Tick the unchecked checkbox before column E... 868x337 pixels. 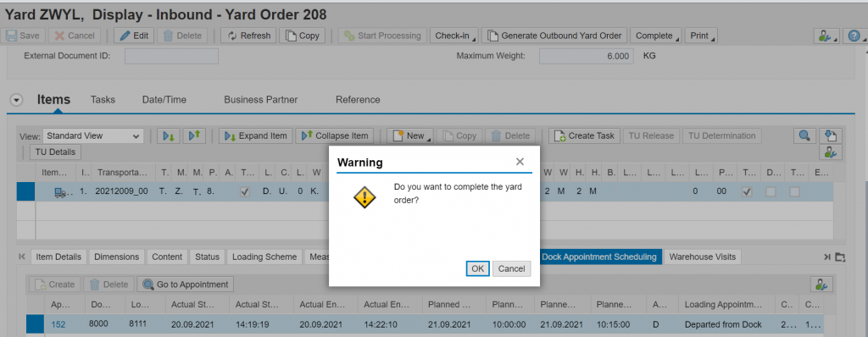(x=794, y=192)
